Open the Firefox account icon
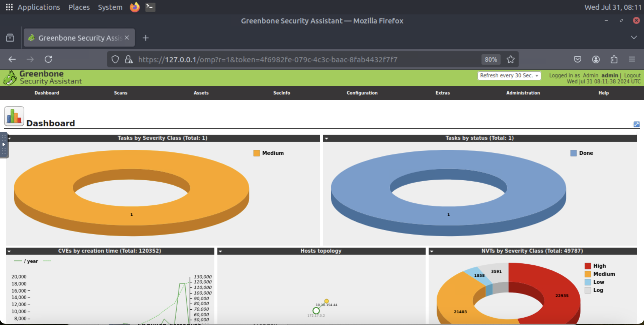Image resolution: width=644 pixels, height=325 pixels. [596, 59]
